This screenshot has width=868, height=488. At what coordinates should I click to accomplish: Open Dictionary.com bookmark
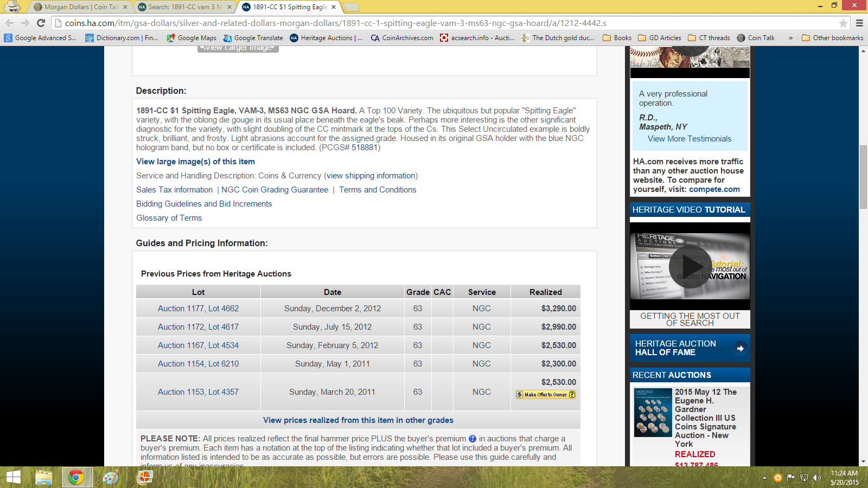tap(122, 38)
